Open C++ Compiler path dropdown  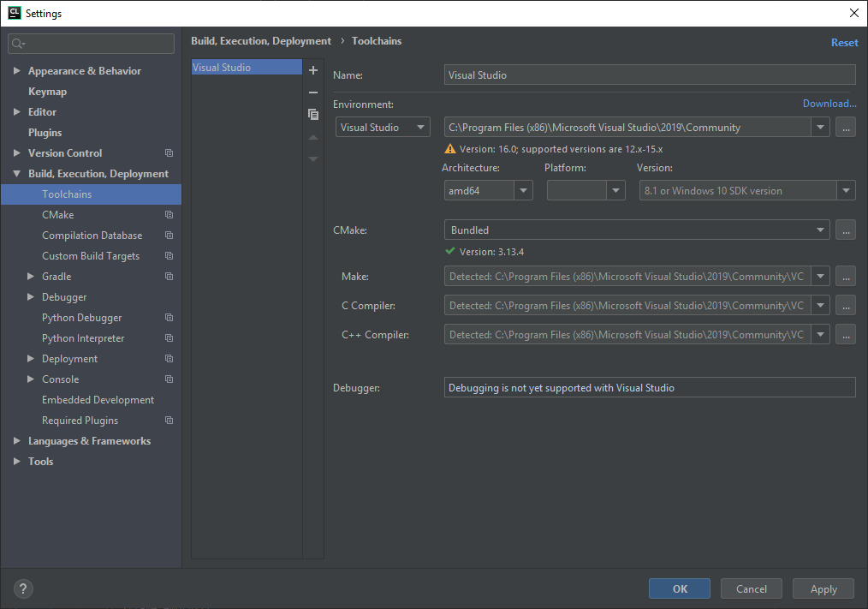[x=820, y=335]
